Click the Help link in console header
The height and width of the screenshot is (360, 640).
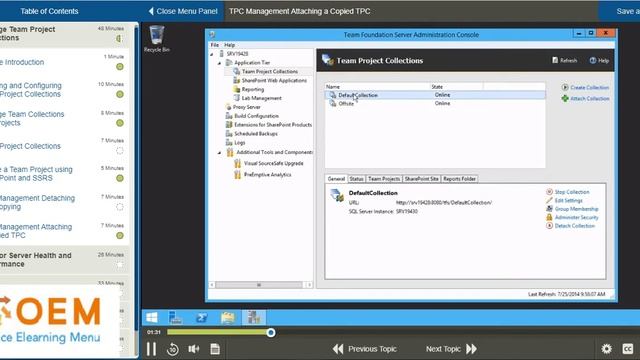tap(599, 60)
